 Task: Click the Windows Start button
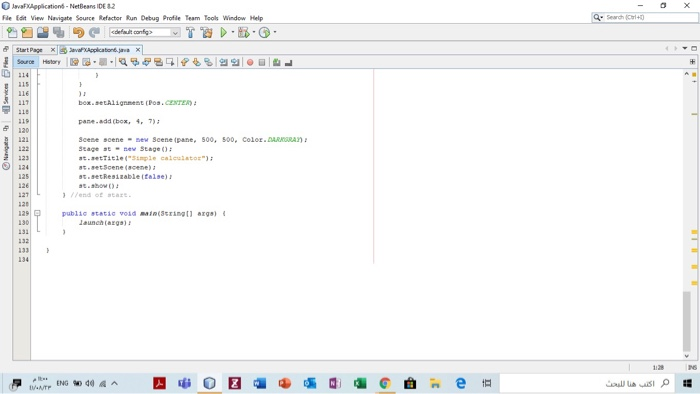click(687, 383)
